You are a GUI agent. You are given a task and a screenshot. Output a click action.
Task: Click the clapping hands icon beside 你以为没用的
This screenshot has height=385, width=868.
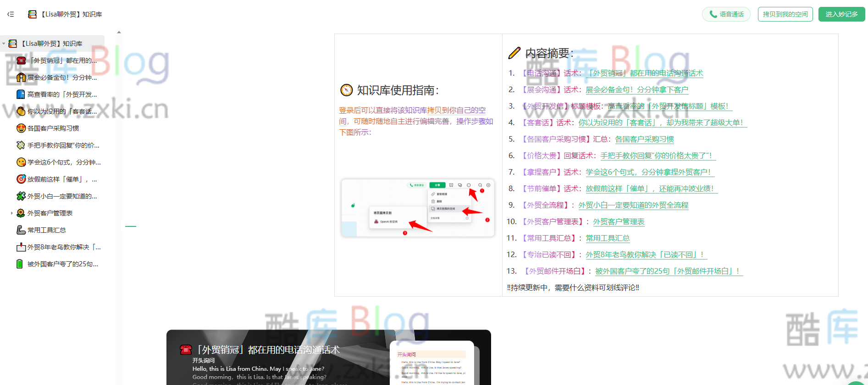pos(21,111)
